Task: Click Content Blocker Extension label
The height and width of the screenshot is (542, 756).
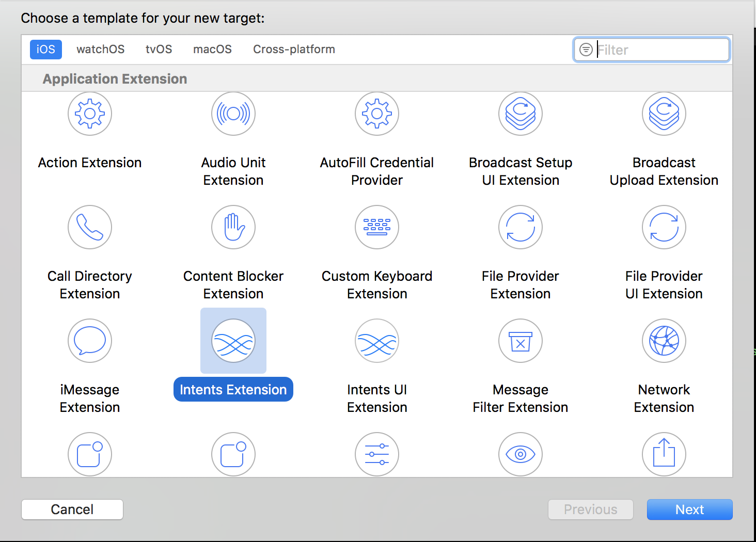Action: click(233, 285)
